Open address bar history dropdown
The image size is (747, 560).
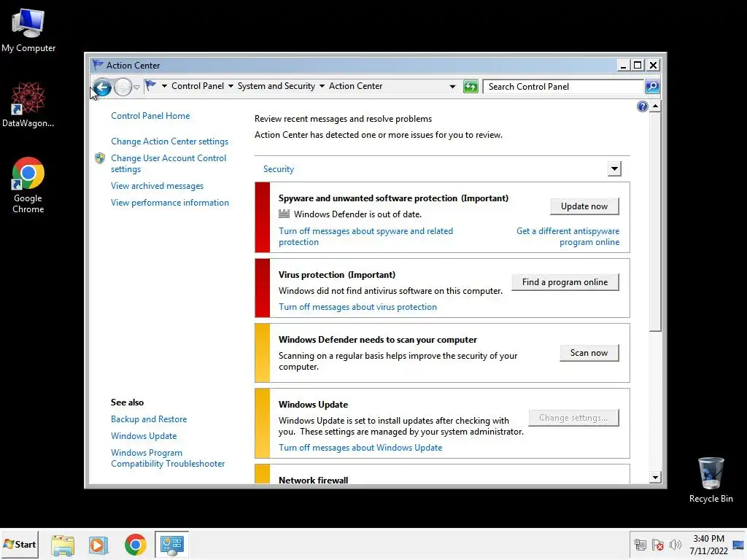click(x=452, y=87)
